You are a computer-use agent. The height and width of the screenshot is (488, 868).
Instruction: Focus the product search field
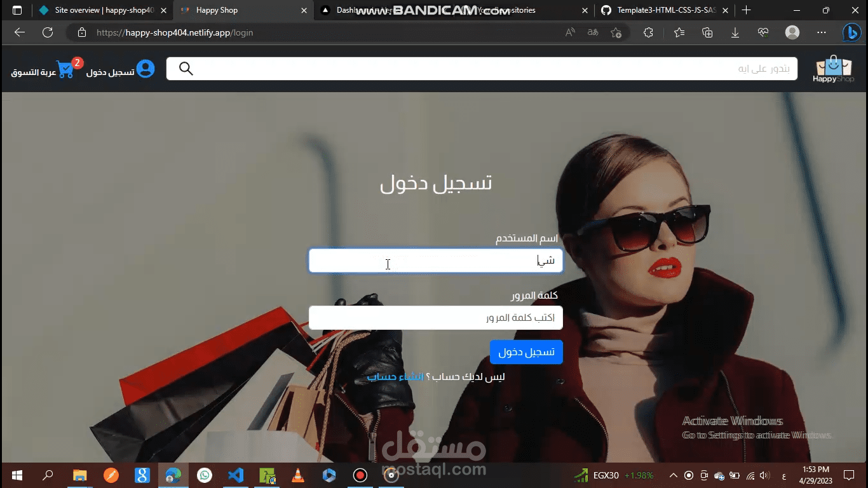(482, 69)
